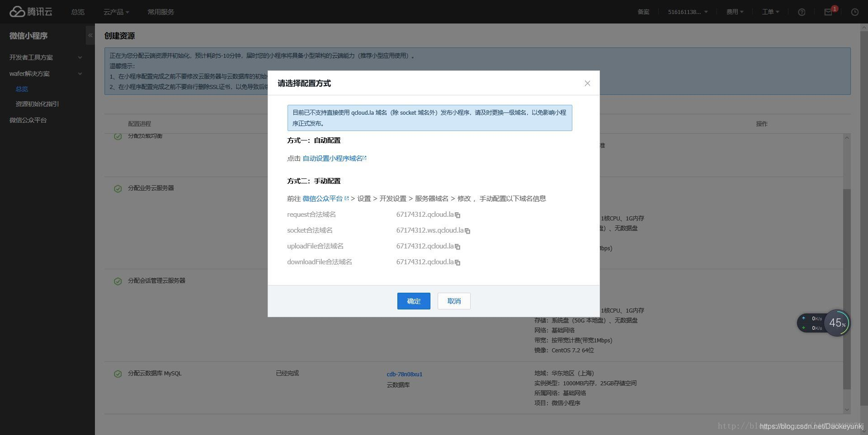Open the mail notifications icon
Screen dimensions: 868x435
(x=828, y=12)
